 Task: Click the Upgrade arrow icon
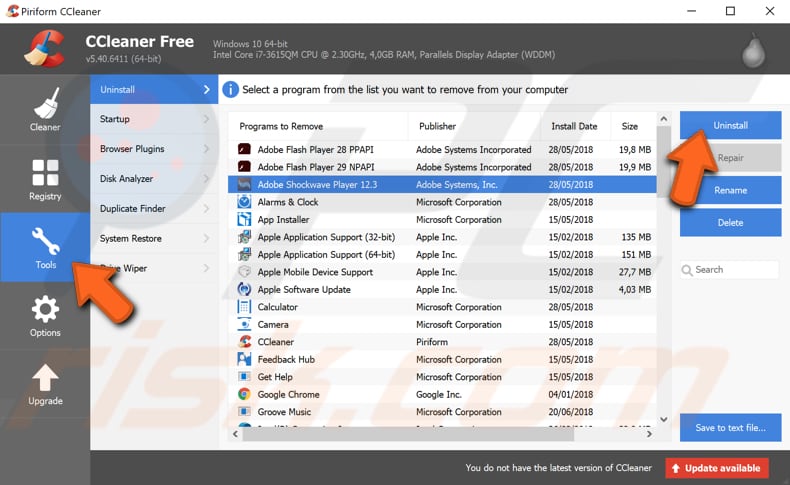[45, 377]
